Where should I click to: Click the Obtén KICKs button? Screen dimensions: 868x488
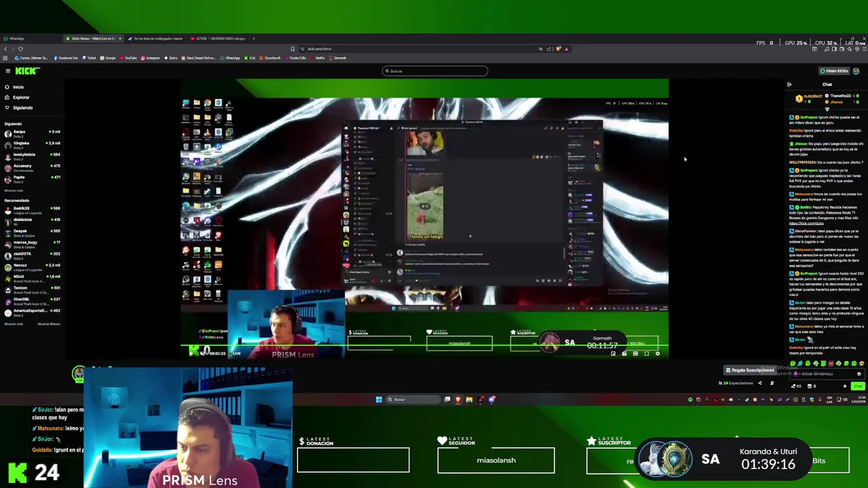click(x=834, y=70)
